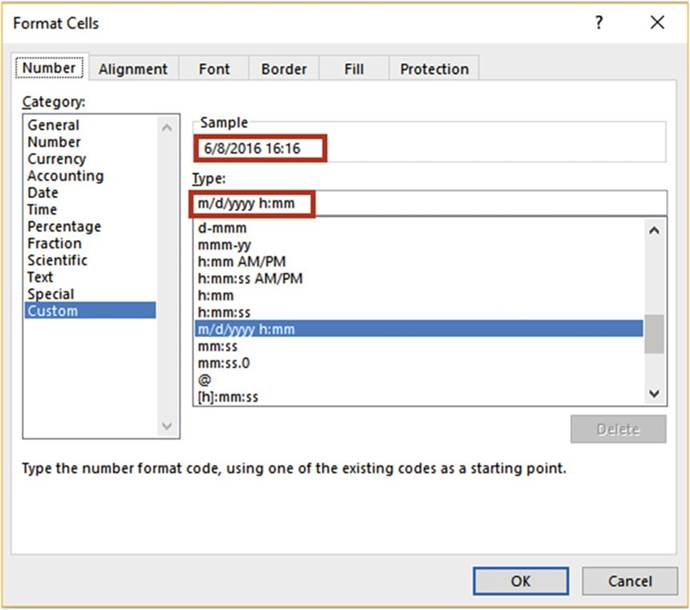This screenshot has height=610, width=690.
Task: Click the Help question mark icon
Action: [599, 22]
